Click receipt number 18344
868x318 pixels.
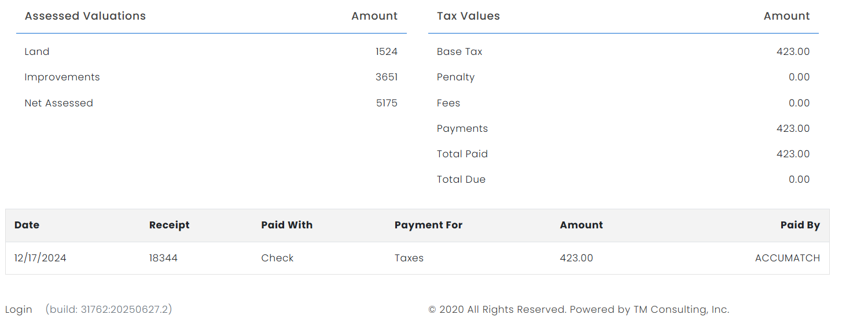coord(163,258)
